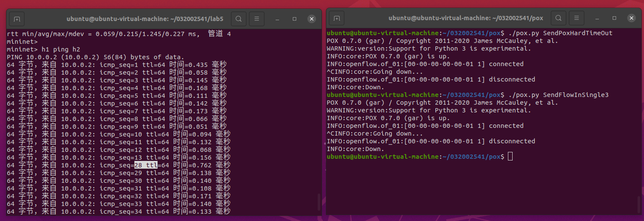The image size is (644, 221).
Task: Minimize the lab5 terminal window
Action: [277, 19]
